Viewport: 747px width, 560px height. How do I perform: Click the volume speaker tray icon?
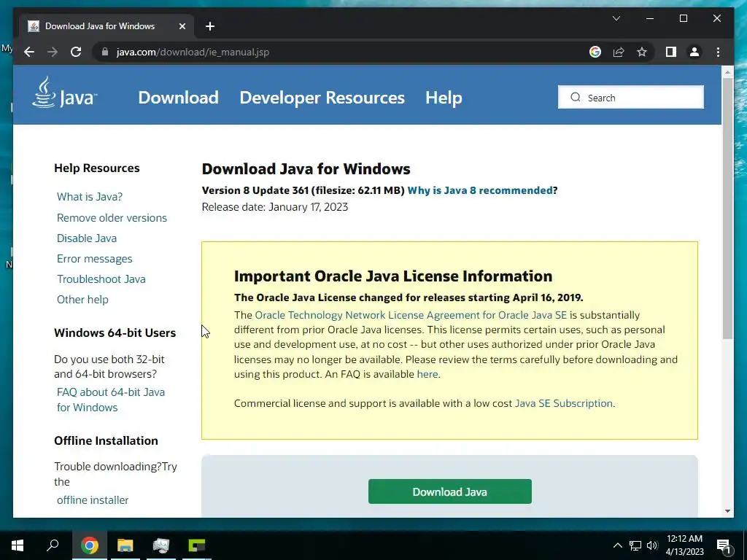pos(652,545)
